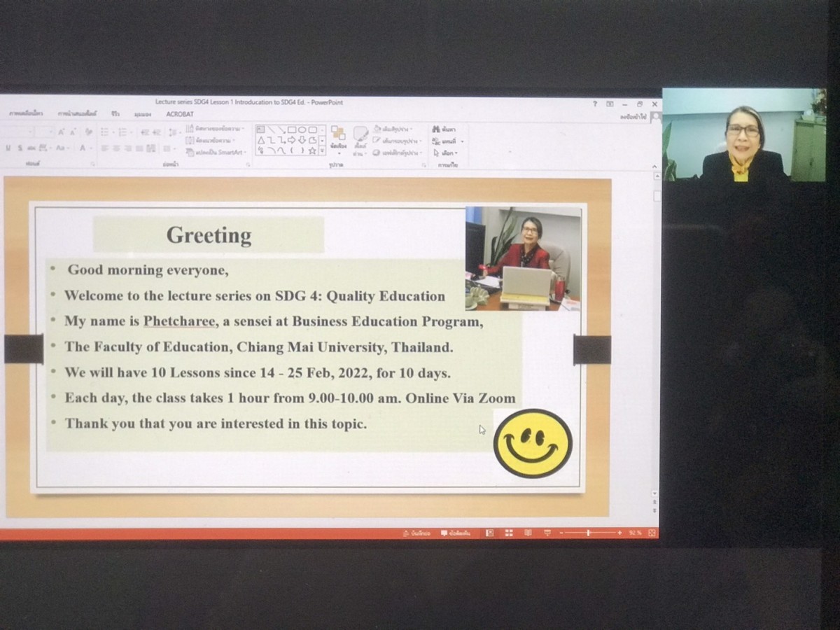The width and height of the screenshot is (840, 630).
Task: Open the Line Spacing options
Action: coord(174,132)
